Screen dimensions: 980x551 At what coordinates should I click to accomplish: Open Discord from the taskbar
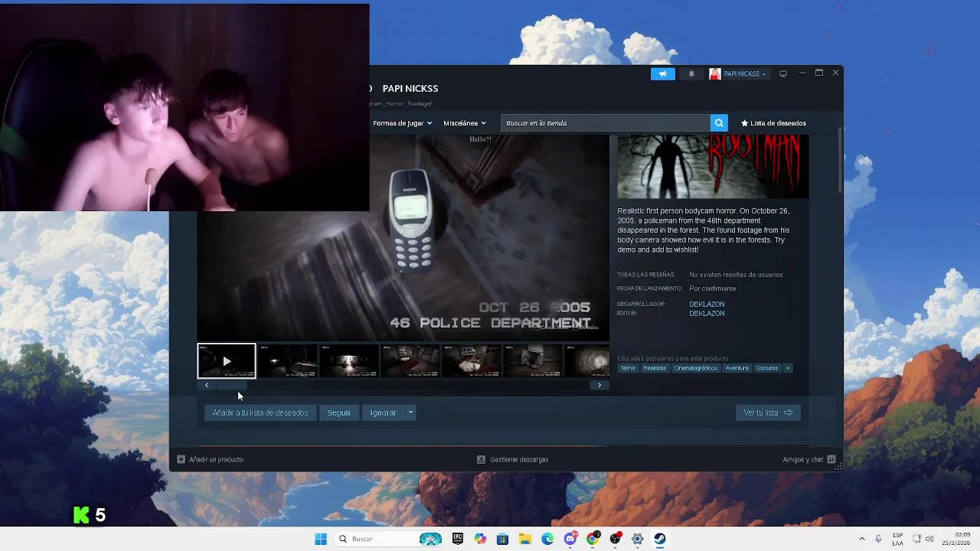click(570, 539)
